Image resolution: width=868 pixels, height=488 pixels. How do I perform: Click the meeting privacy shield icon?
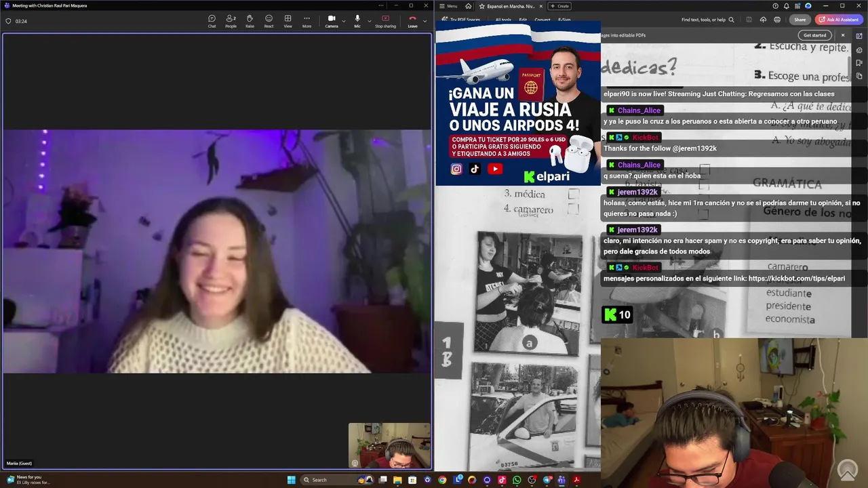[8, 21]
